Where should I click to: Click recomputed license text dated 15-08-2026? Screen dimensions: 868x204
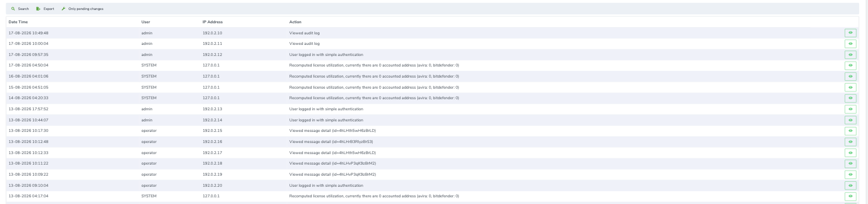374,88
